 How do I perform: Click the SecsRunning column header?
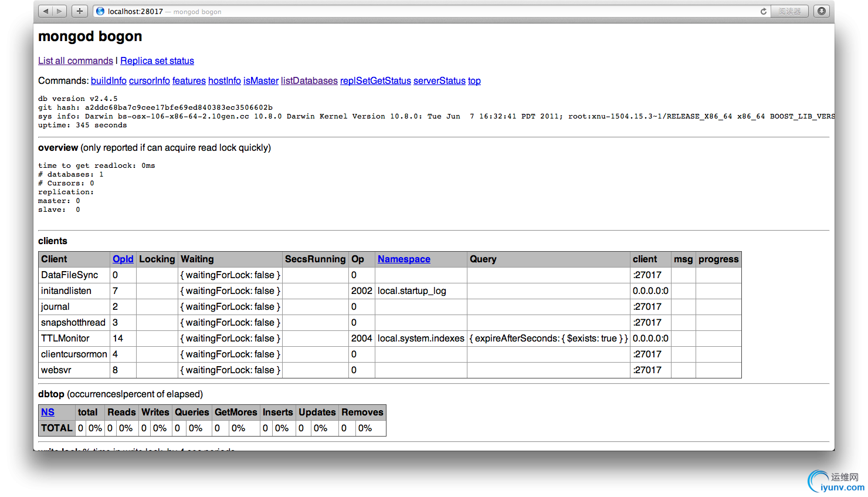[316, 259]
